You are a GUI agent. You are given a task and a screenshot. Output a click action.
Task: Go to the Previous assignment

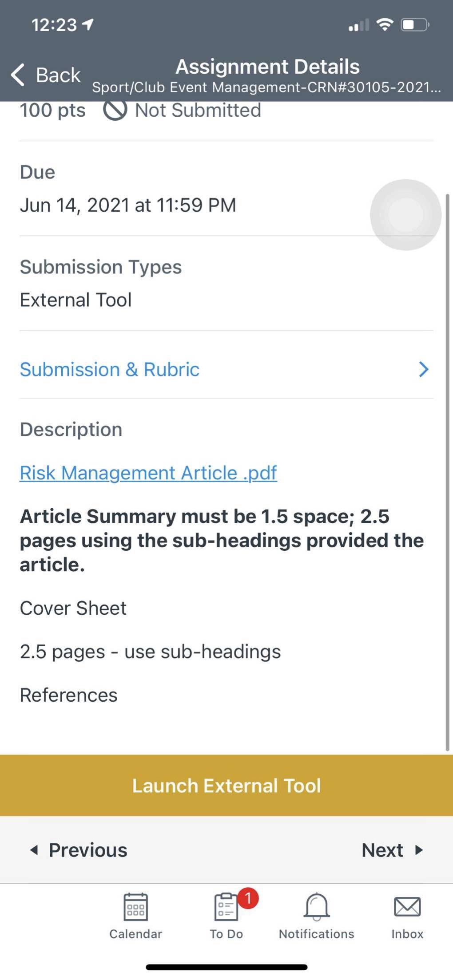(79, 850)
